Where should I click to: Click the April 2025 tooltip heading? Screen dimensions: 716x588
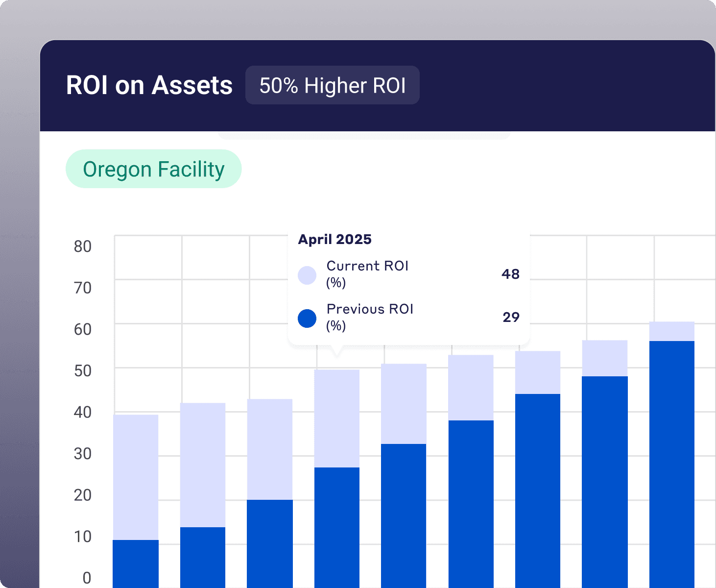(x=334, y=239)
